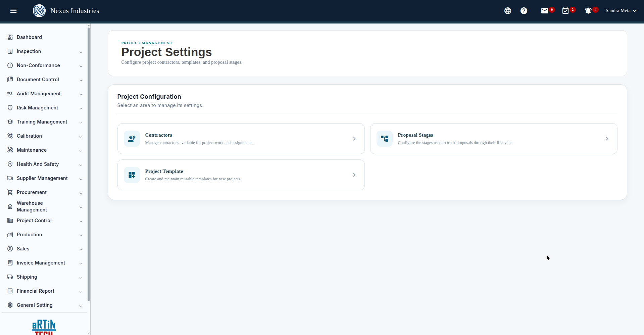Click the Nexus Industries logo icon
Image resolution: width=644 pixels, height=335 pixels.
[x=39, y=11]
